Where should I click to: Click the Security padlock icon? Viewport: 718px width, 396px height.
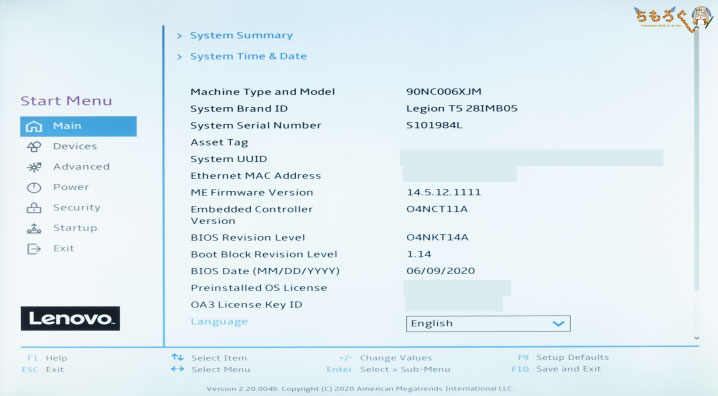tap(34, 208)
